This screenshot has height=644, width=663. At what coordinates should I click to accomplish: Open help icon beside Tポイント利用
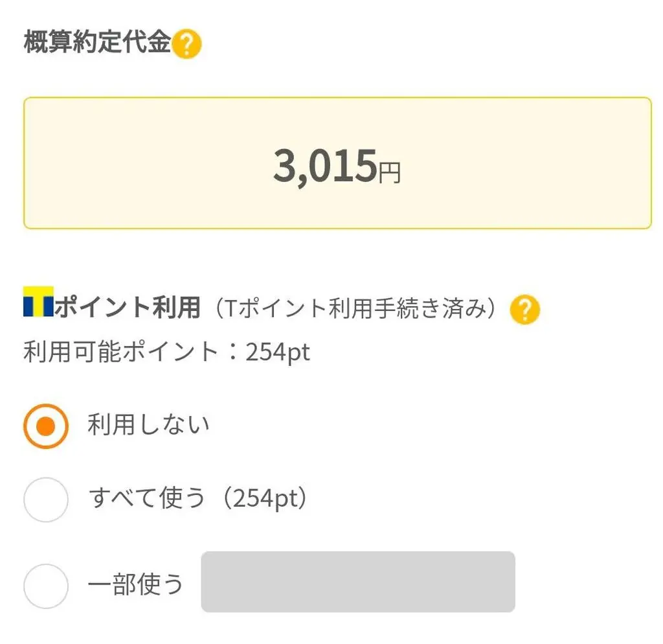pyautogui.click(x=524, y=309)
